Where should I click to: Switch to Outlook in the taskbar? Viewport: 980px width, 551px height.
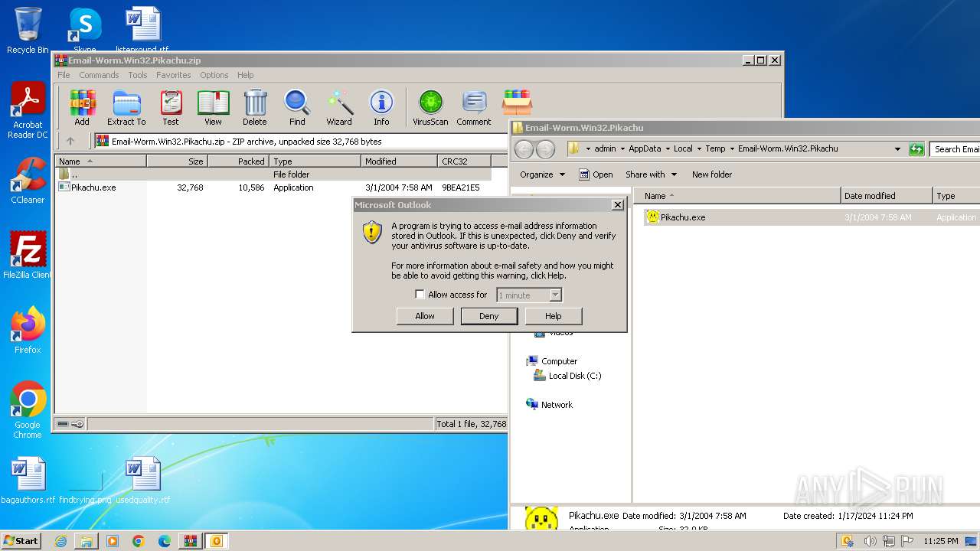tap(216, 541)
